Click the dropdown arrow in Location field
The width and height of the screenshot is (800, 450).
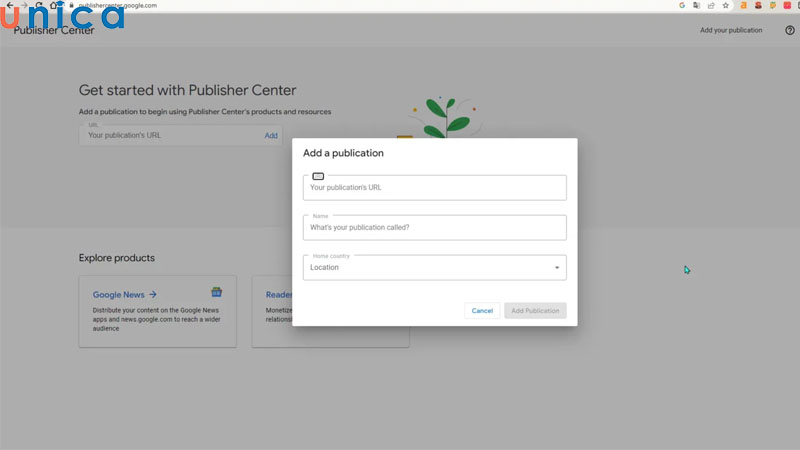click(557, 268)
